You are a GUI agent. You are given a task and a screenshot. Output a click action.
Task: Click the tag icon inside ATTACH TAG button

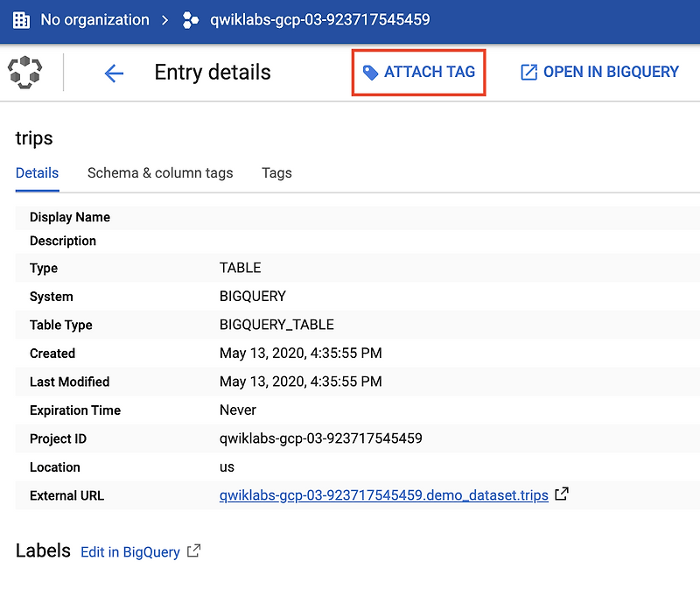coord(369,72)
